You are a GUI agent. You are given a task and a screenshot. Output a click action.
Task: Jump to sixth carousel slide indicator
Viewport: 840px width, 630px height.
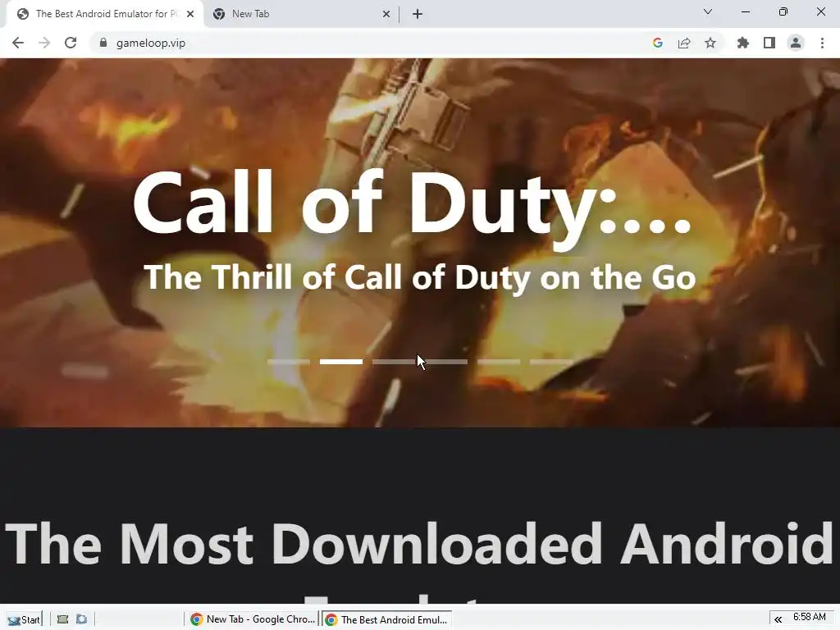551,362
